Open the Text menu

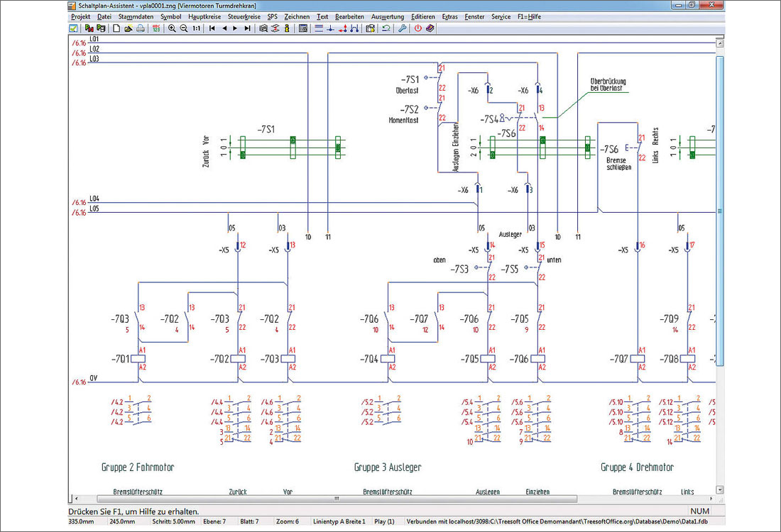tap(322, 17)
